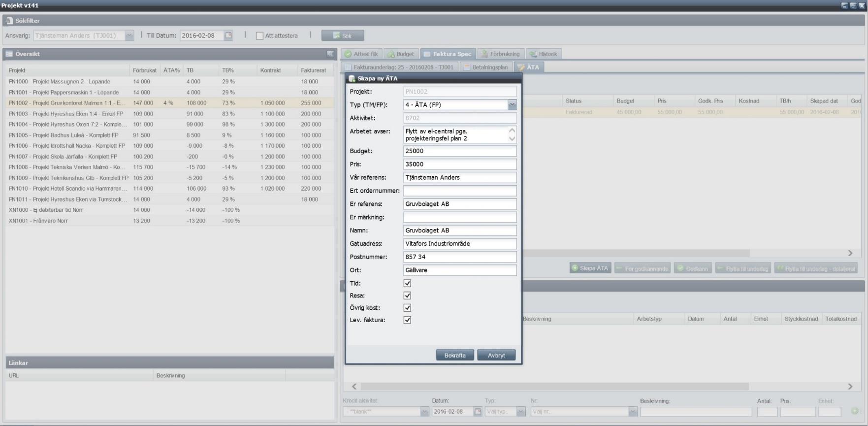This screenshot has width=868, height=426.
Task: Open the Historik tab
Action: click(544, 54)
